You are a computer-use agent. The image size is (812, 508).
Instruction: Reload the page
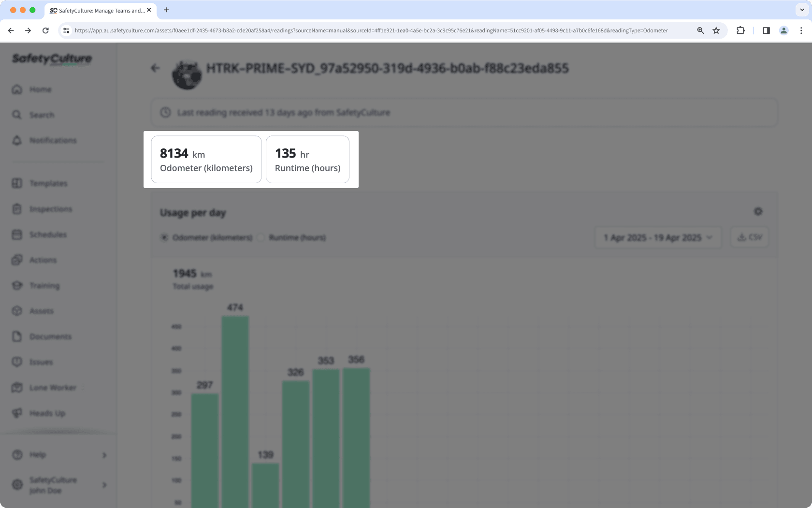tap(45, 30)
